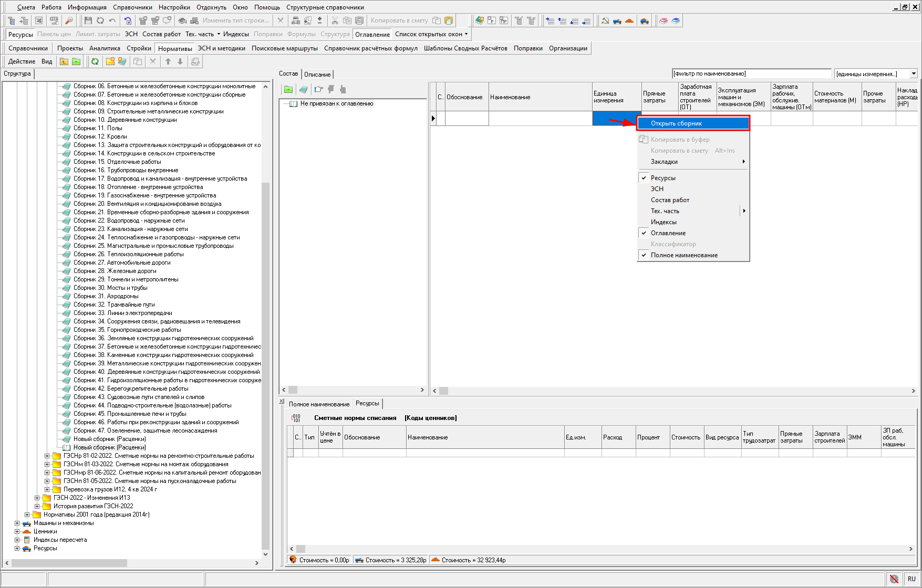Disable Полное наименование in the context menu

pos(683,255)
